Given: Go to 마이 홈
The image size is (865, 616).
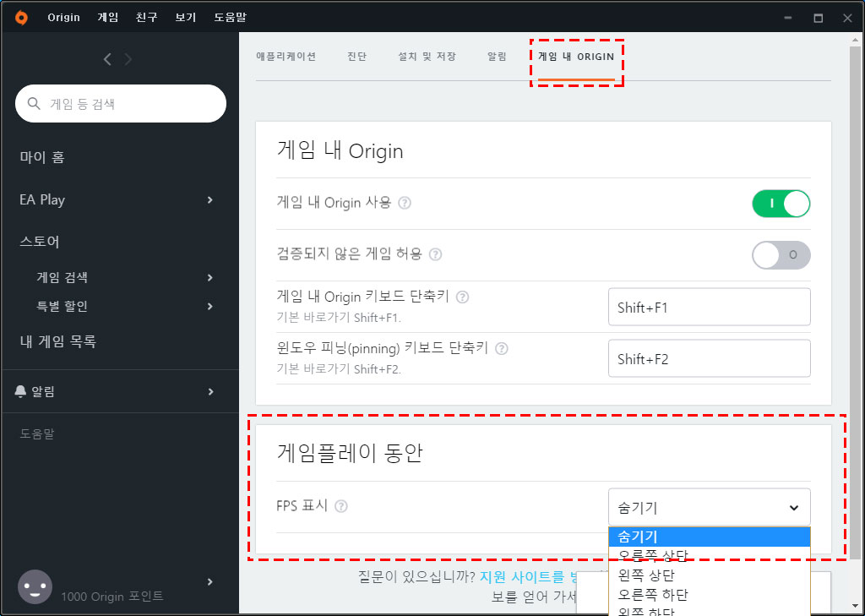Looking at the screenshot, I should point(42,157).
